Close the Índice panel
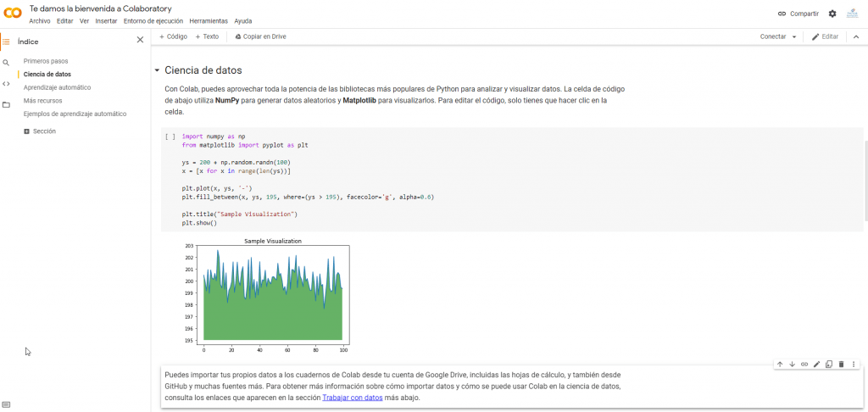 point(140,40)
